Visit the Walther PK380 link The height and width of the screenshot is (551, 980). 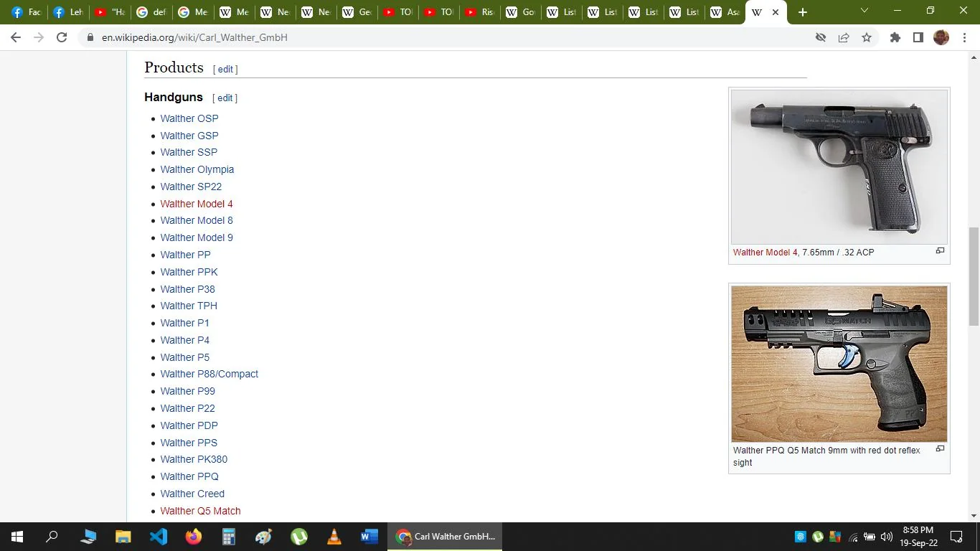(x=194, y=459)
